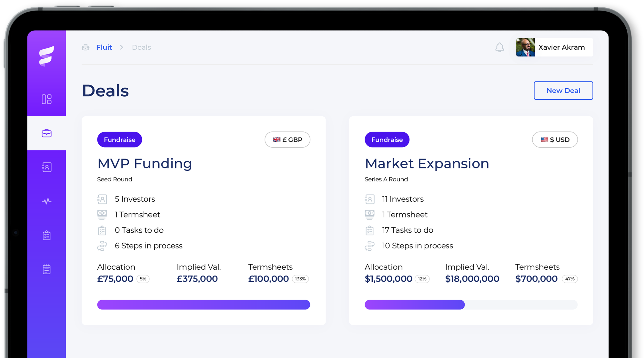Click the process icon beside 10 Steps in process
The width and height of the screenshot is (644, 358).
coord(369,246)
